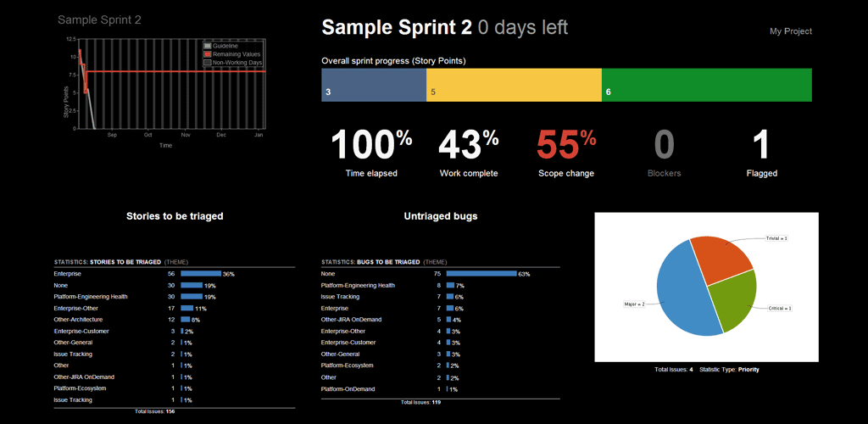Viewport: 868px width, 424px height.
Task: Click the 55% Scope change metric
Action: point(565,146)
